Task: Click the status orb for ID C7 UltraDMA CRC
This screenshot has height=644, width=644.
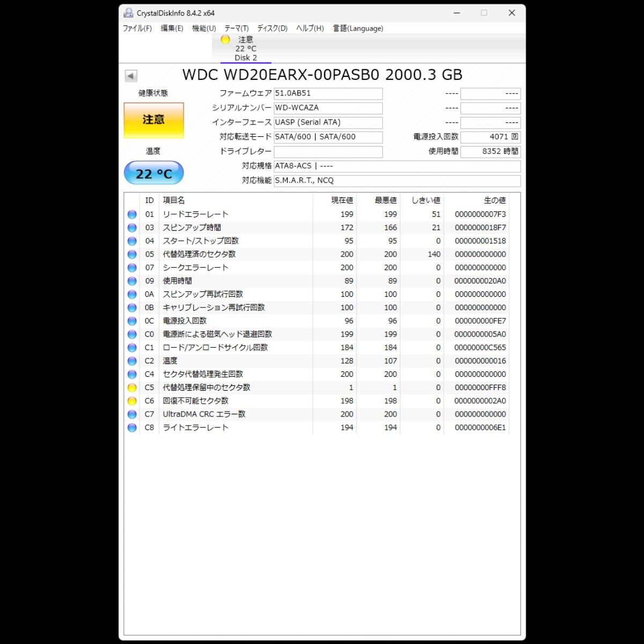Action: coord(132,414)
